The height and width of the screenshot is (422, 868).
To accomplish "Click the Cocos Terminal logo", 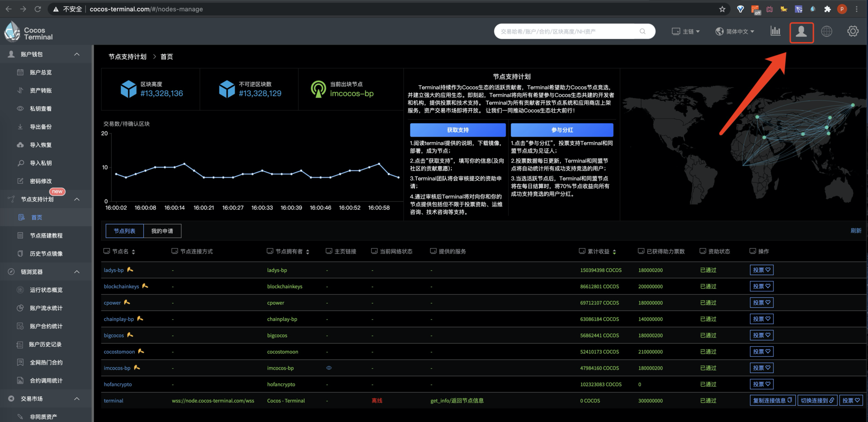I will 28,32.
